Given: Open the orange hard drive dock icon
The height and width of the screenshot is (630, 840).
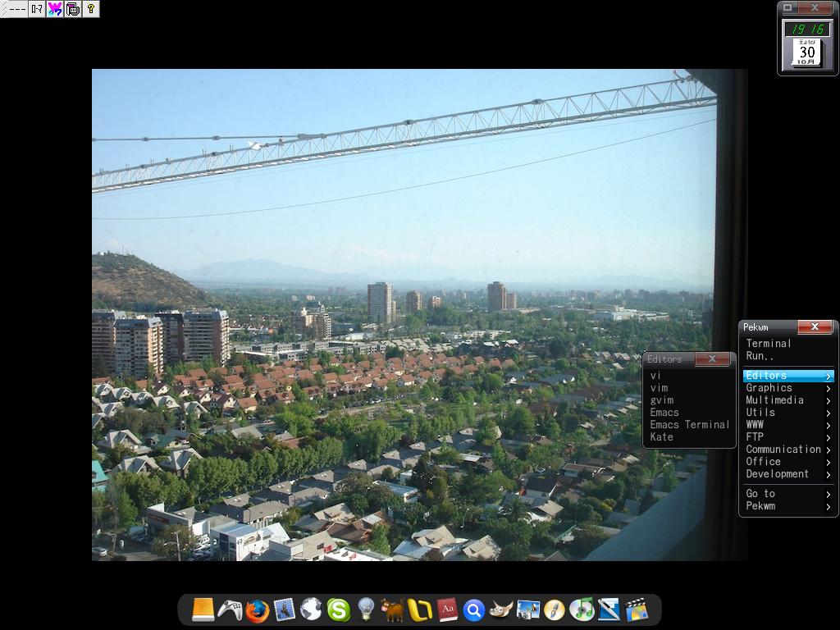Looking at the screenshot, I should (203, 610).
